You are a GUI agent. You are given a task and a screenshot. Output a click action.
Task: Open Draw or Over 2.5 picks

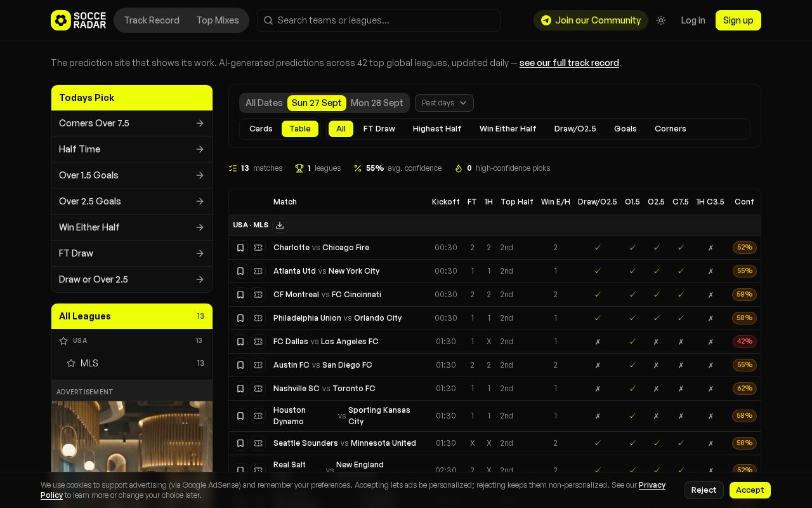pyautogui.click(x=132, y=279)
